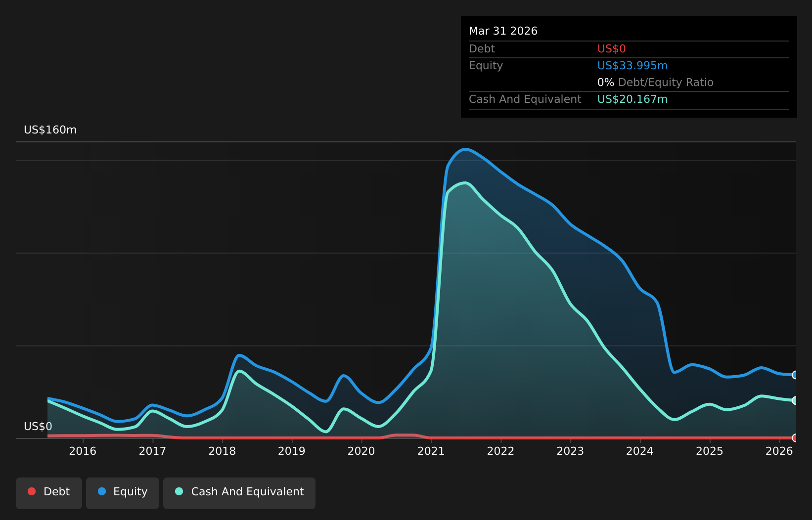Click the US$20.167m cash value
The height and width of the screenshot is (520, 812).
632,99
